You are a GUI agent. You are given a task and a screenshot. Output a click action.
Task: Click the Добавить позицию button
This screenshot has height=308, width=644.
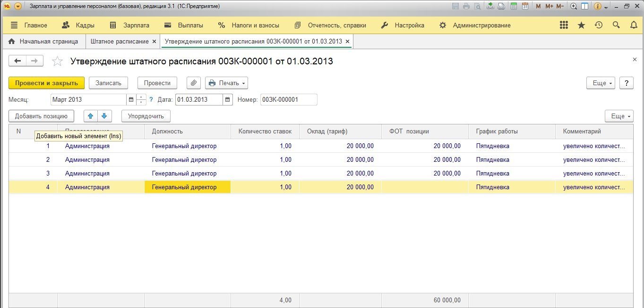[x=41, y=116]
